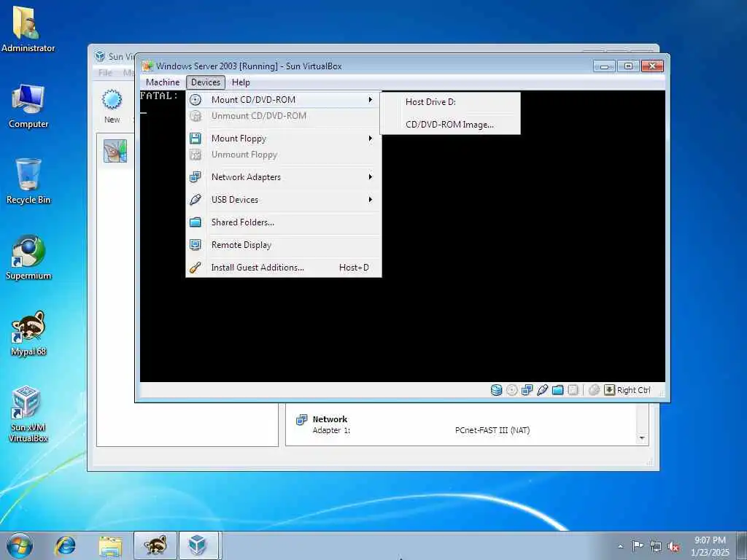The width and height of the screenshot is (747, 560).
Task: Expand USB Devices submenu arrow
Action: click(370, 200)
